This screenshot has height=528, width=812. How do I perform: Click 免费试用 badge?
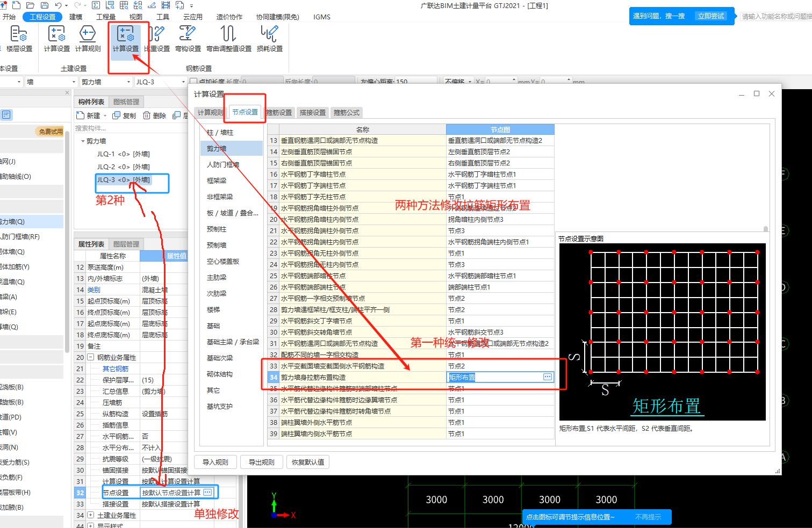[51, 131]
